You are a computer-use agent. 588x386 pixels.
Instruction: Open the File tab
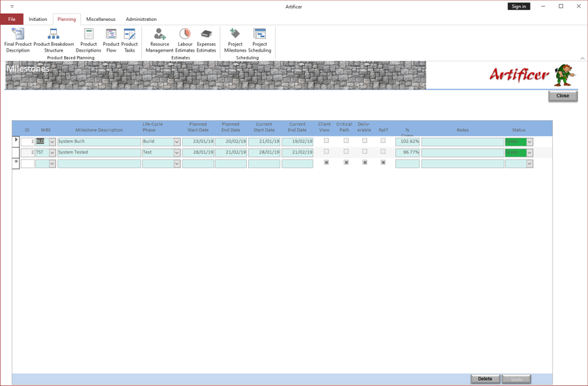pos(12,19)
